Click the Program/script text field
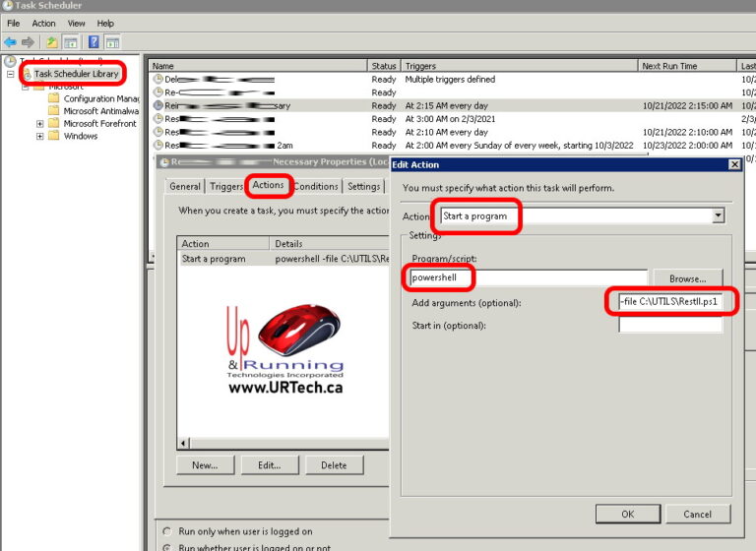Image resolution: width=756 pixels, height=551 pixels. (x=527, y=278)
